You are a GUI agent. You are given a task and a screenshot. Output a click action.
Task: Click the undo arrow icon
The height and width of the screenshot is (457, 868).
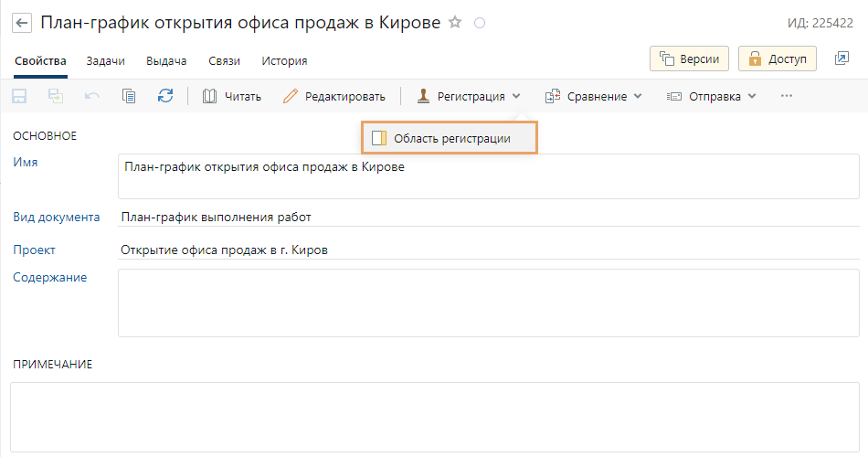92,96
